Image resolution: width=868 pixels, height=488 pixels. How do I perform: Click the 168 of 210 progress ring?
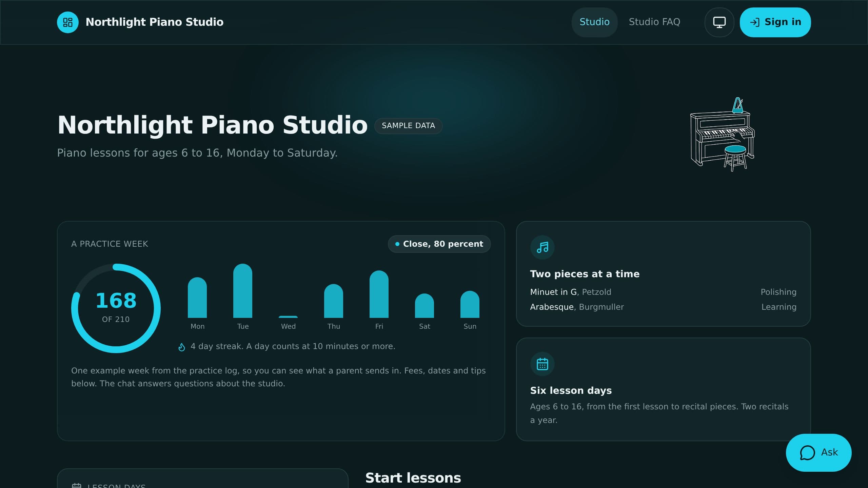coord(116,308)
